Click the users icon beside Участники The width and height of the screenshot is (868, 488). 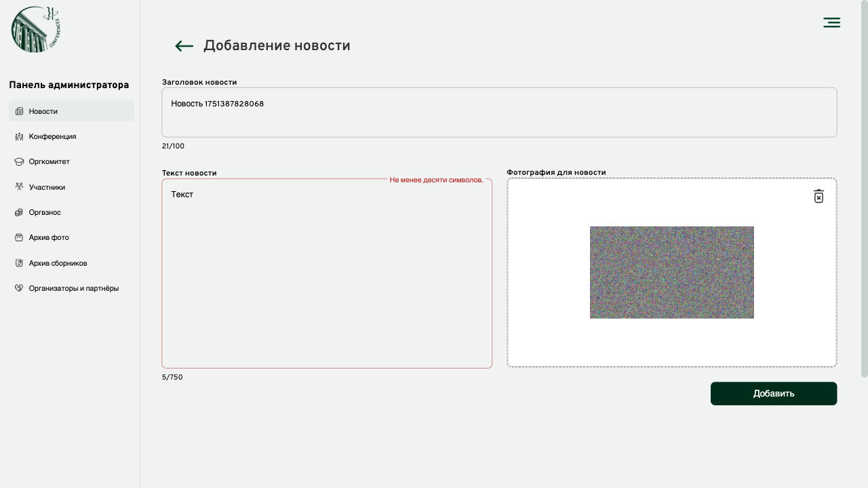[19, 187]
